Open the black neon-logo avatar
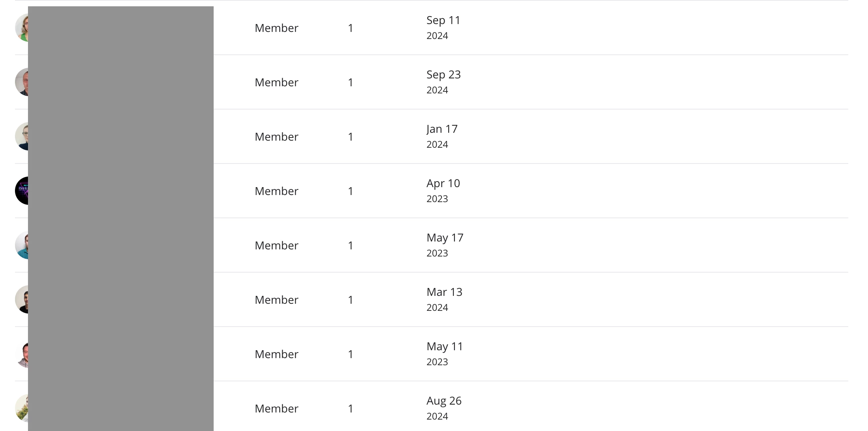This screenshot has height=431, width=868. coord(22,191)
